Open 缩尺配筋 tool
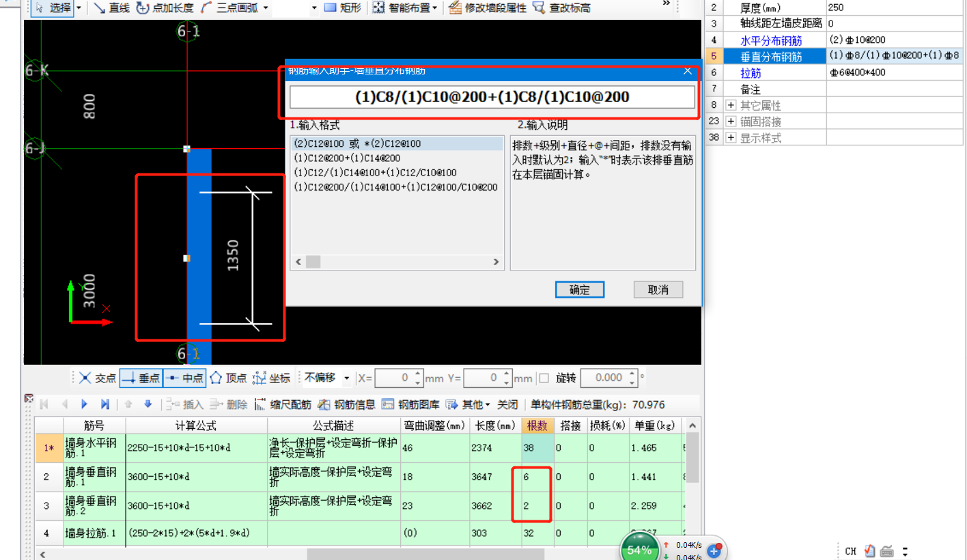This screenshot has width=967, height=560. click(x=283, y=404)
